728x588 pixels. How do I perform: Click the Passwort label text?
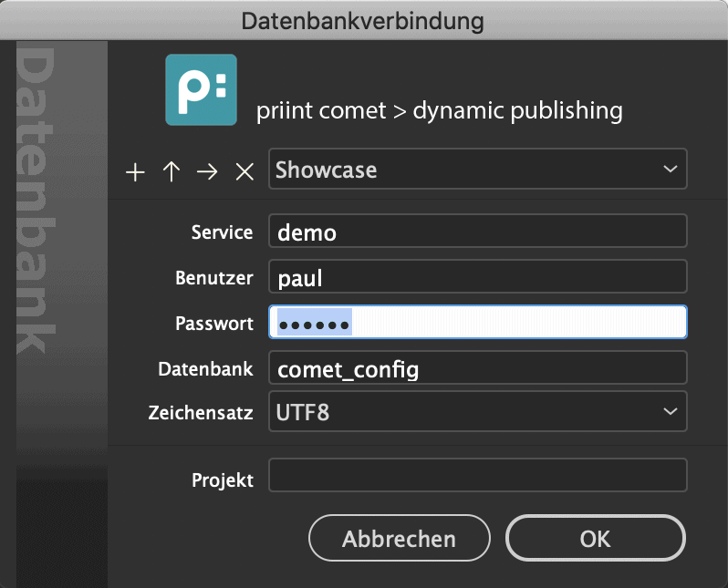point(214,324)
